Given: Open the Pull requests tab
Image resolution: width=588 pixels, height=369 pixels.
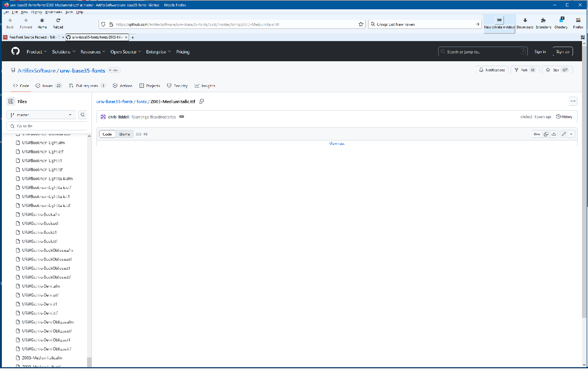Looking at the screenshot, I should 87,86.
